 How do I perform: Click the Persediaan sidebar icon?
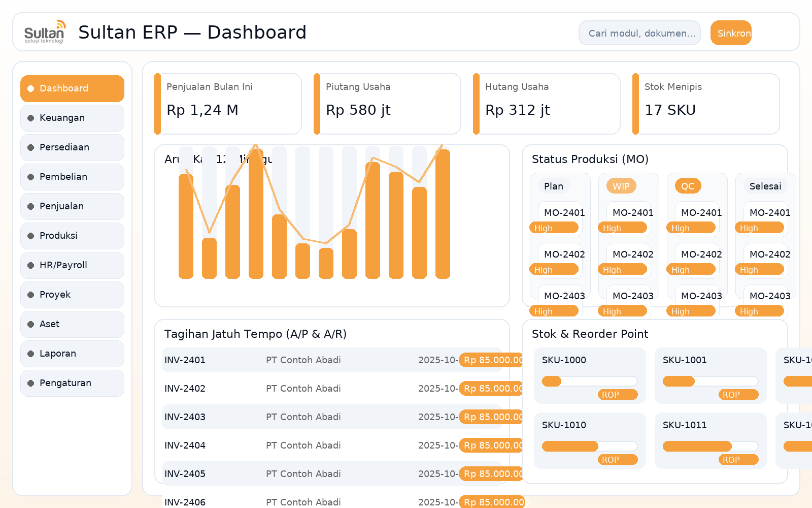(x=31, y=147)
